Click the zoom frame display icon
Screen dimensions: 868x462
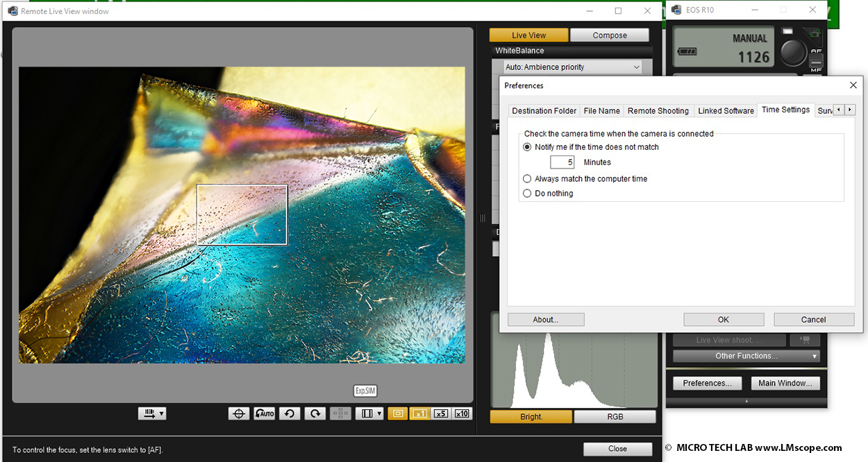click(398, 413)
